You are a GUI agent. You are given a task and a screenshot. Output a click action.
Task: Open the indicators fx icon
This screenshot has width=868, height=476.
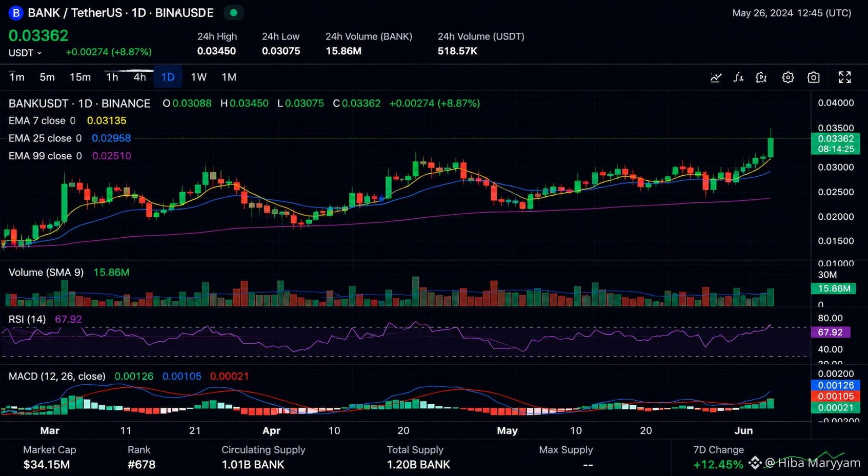click(x=738, y=77)
